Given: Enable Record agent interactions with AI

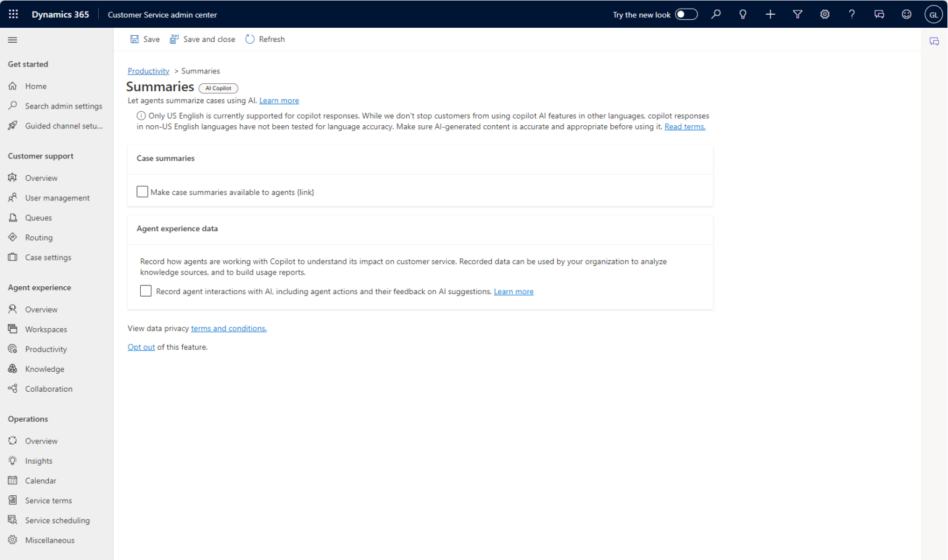Looking at the screenshot, I should (x=146, y=290).
